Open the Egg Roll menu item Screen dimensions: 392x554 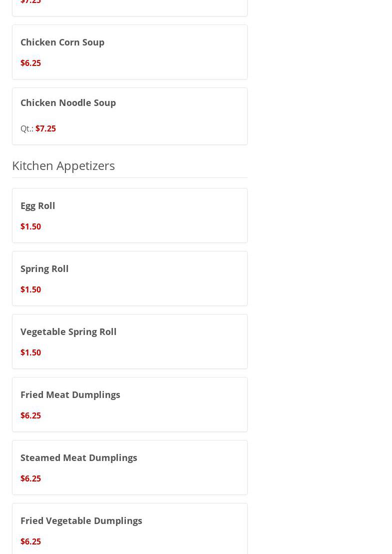tap(38, 205)
